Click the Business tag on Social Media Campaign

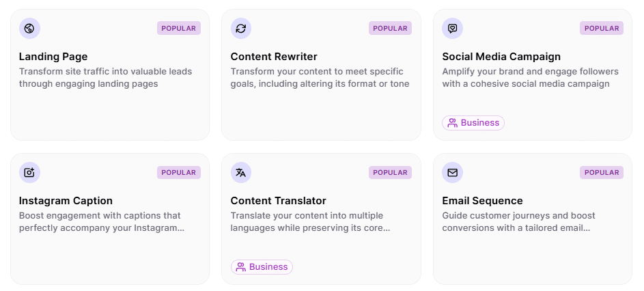pyautogui.click(x=473, y=123)
